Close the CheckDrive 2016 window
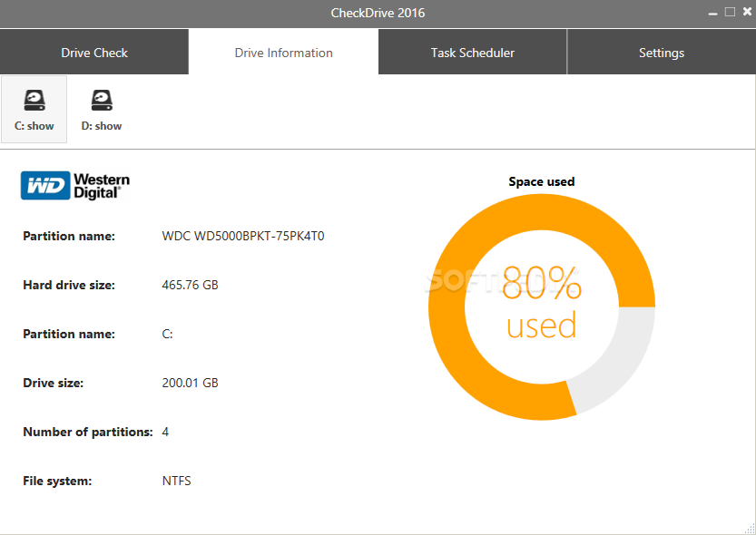756x535 pixels. (x=747, y=12)
